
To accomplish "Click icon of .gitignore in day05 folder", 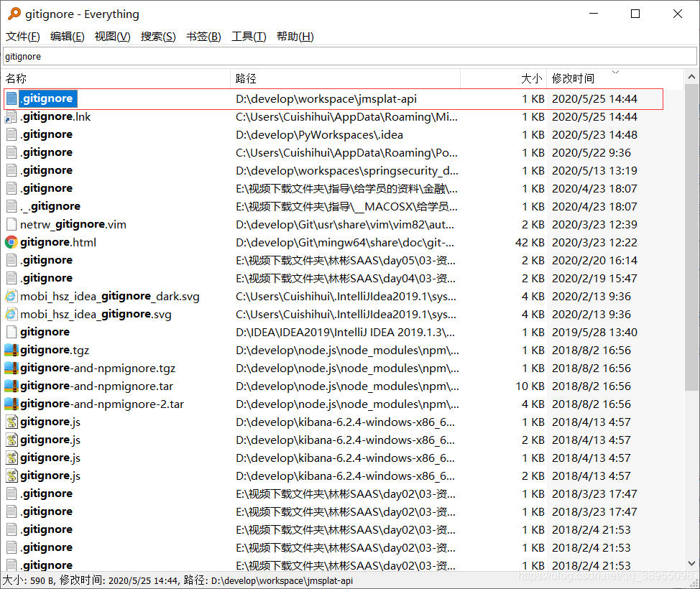I will 11,260.
